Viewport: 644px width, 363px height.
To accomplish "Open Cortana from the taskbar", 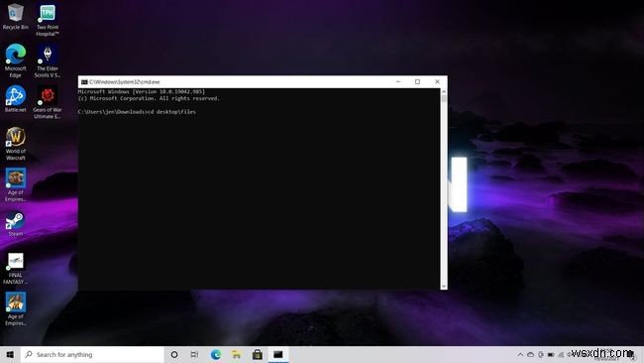I will [x=174, y=354].
